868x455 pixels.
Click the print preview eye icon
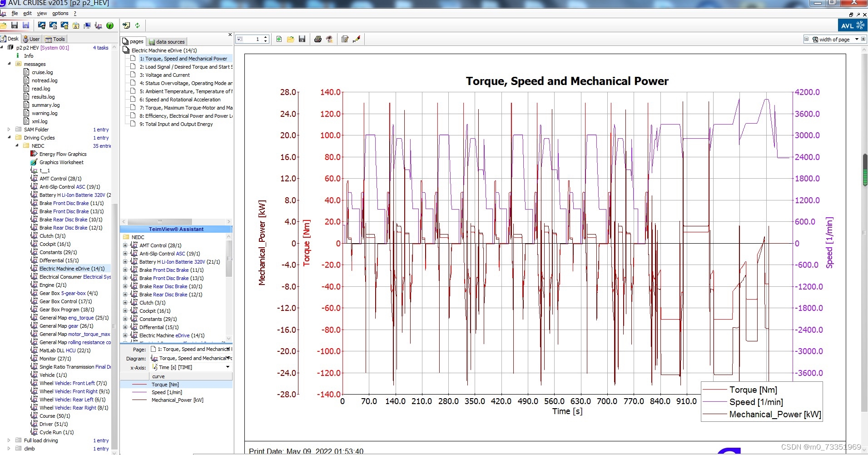(x=329, y=39)
